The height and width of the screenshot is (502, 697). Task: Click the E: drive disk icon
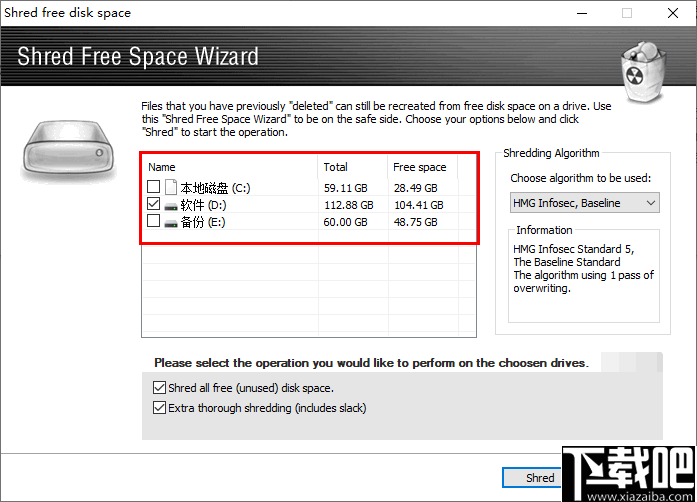[x=171, y=223]
